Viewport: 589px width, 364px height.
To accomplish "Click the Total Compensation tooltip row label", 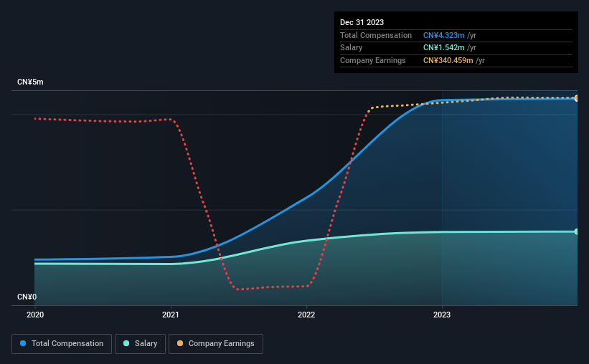I will [x=376, y=35].
